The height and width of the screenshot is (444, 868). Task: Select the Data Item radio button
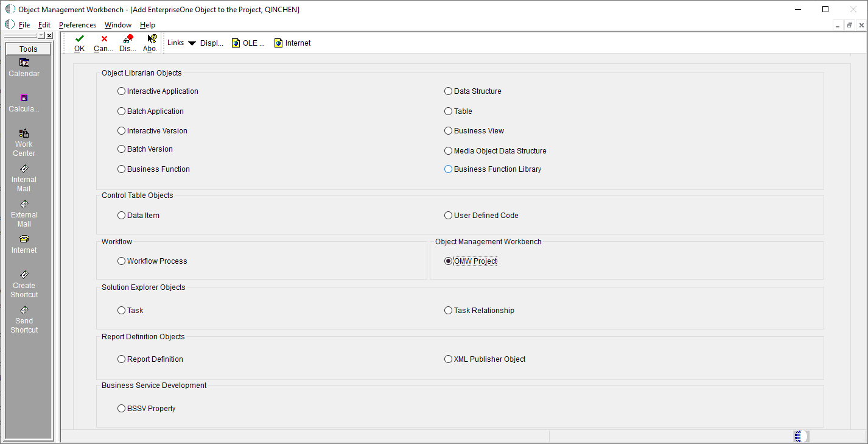tap(121, 216)
